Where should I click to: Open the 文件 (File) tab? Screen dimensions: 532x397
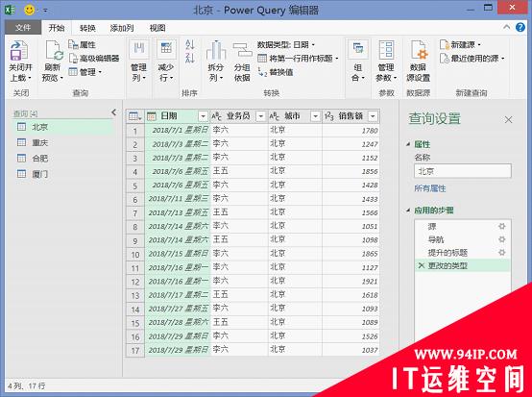tap(23, 28)
